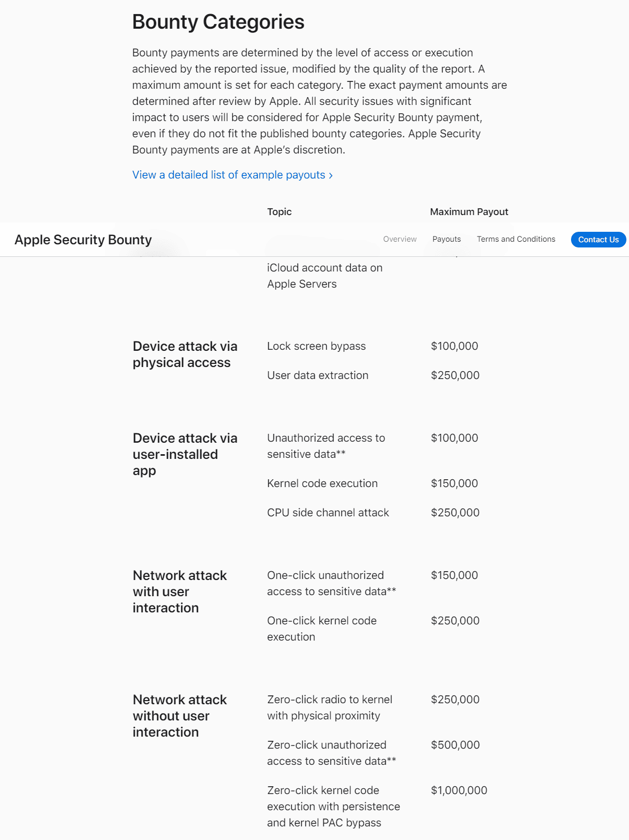Screen dimensions: 629x840
Task: Click Device attack via physical access heading
Action: [x=185, y=354]
